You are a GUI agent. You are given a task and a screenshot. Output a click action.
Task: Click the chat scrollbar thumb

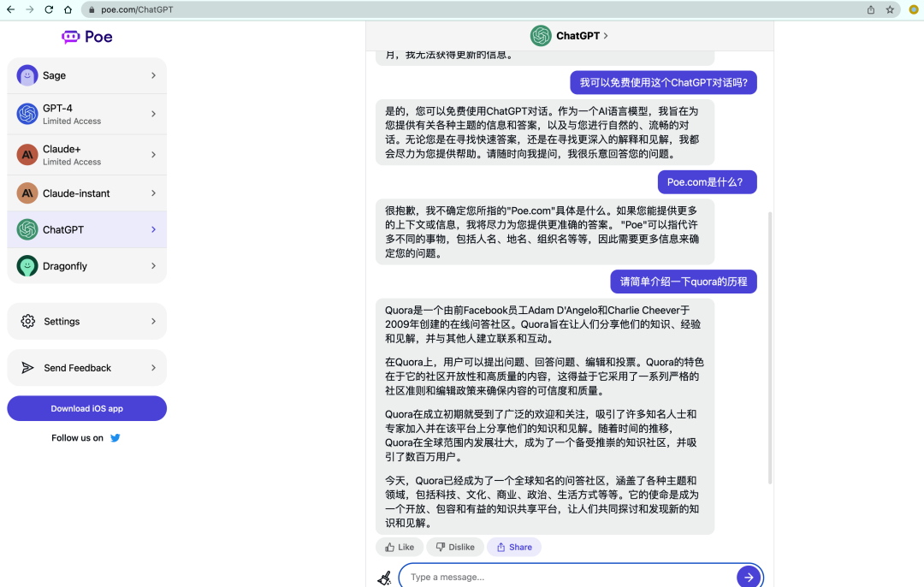[x=770, y=347]
